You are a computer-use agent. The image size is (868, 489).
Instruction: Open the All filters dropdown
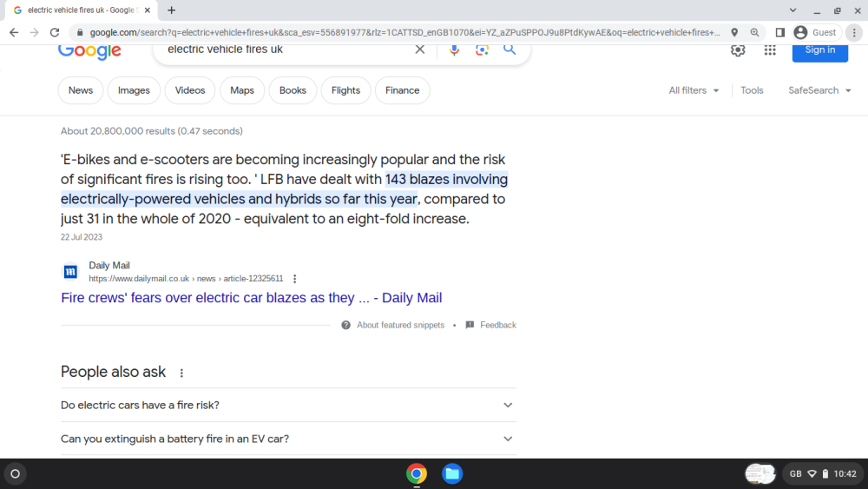pyautogui.click(x=694, y=90)
